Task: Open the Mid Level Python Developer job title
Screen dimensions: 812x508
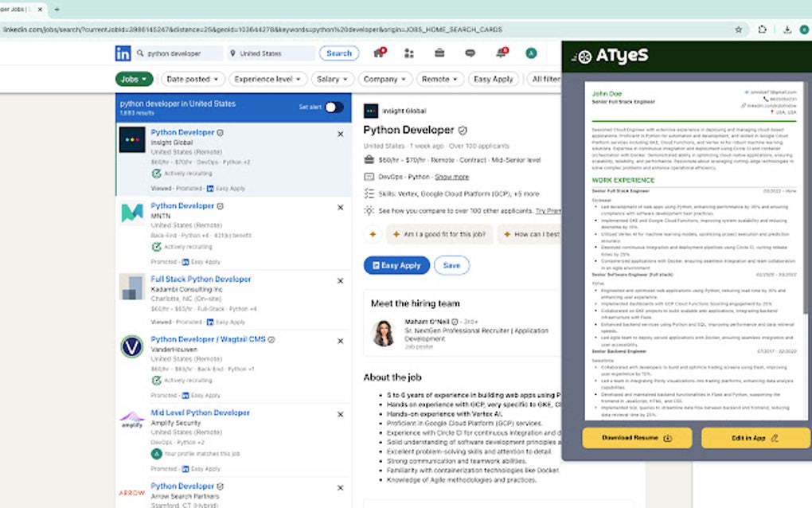Action: pyautogui.click(x=201, y=412)
